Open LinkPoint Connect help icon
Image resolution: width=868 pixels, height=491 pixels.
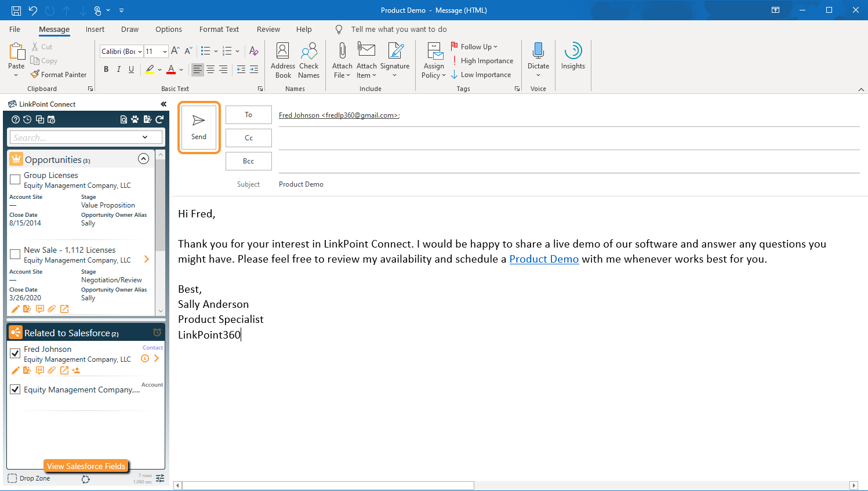point(16,119)
